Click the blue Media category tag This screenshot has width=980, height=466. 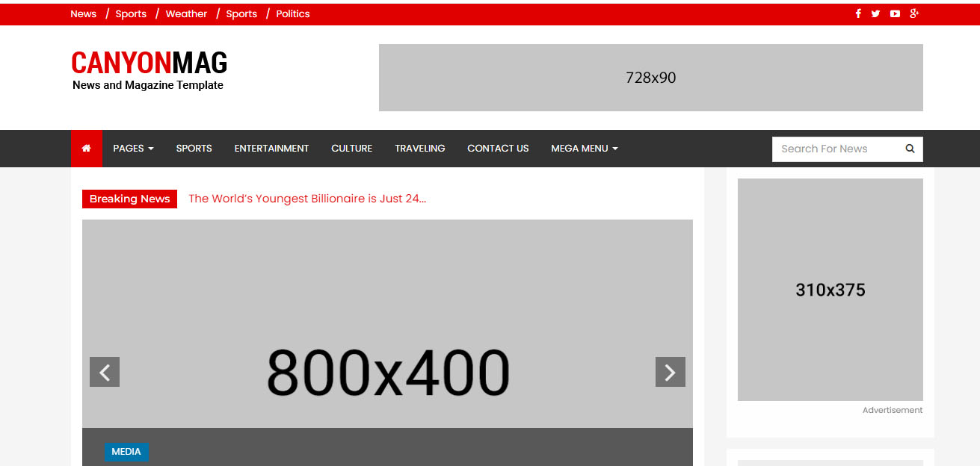click(126, 452)
